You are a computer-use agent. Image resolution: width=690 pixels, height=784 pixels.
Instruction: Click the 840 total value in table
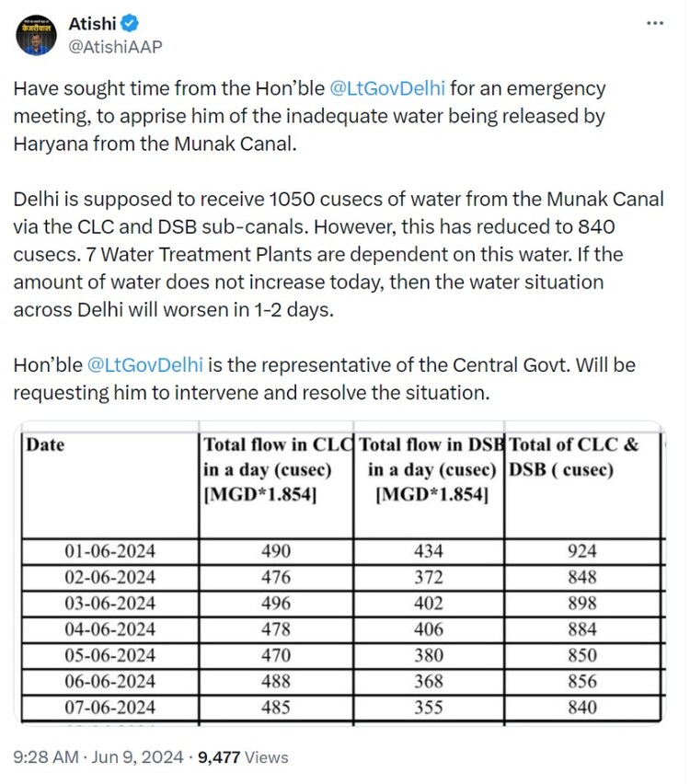(x=581, y=708)
